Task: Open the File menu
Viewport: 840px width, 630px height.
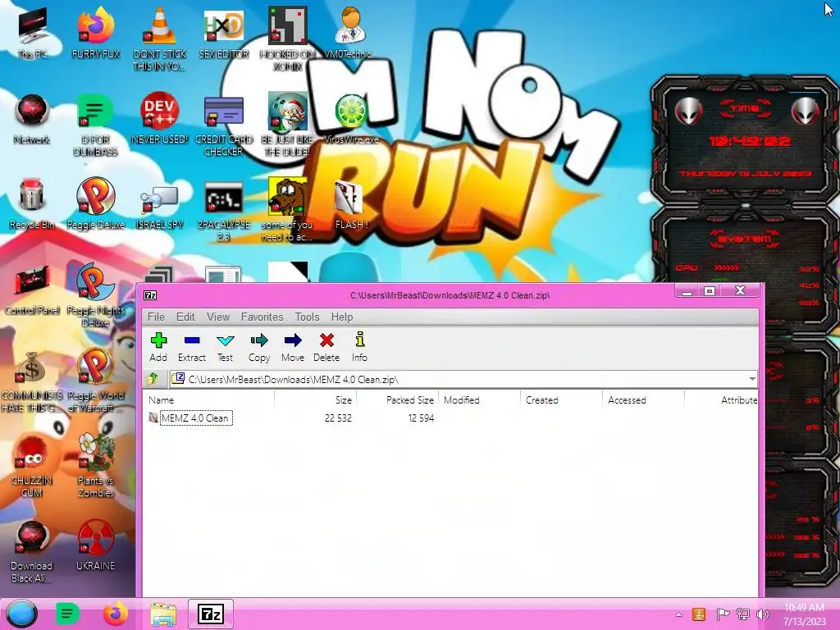Action: (156, 317)
